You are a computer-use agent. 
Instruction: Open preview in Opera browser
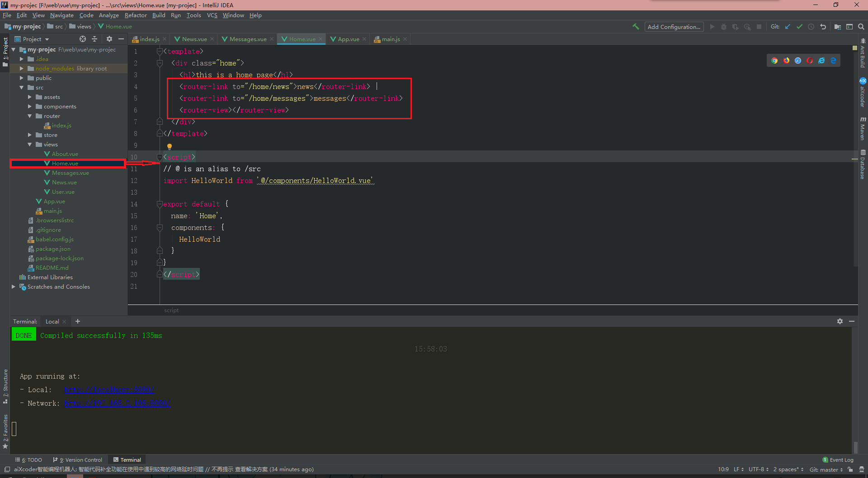(x=810, y=61)
